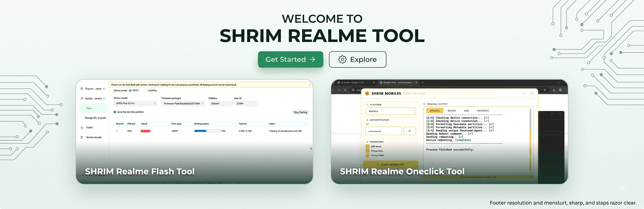Click the blue collapse arrow on Flash Tool's right edge
This screenshot has width=644, height=209.
tap(311, 148)
